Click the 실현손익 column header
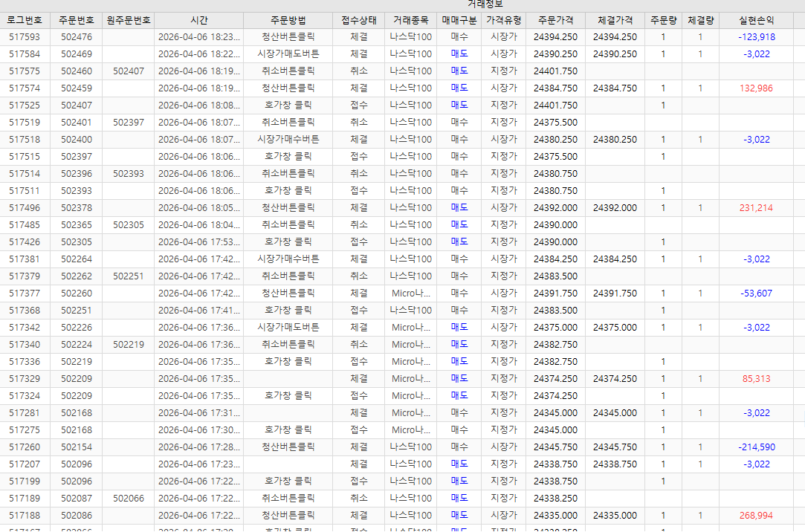Viewport: 805px width, 532px height. pos(756,21)
